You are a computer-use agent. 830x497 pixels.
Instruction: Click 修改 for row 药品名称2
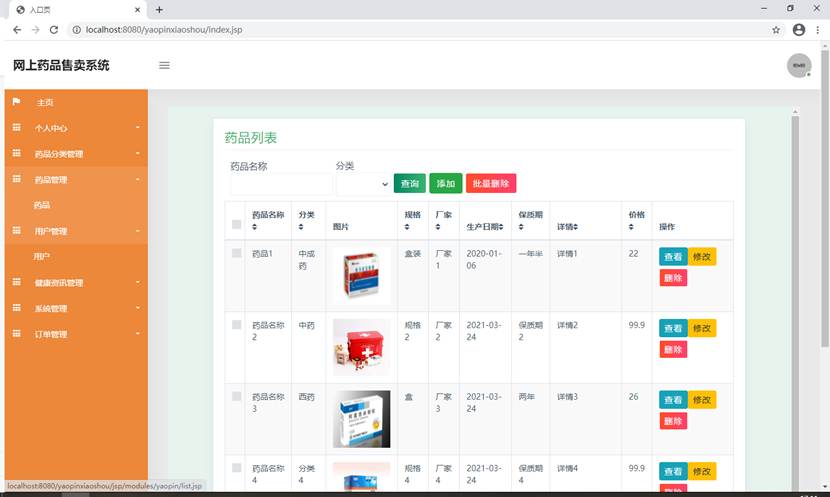702,328
